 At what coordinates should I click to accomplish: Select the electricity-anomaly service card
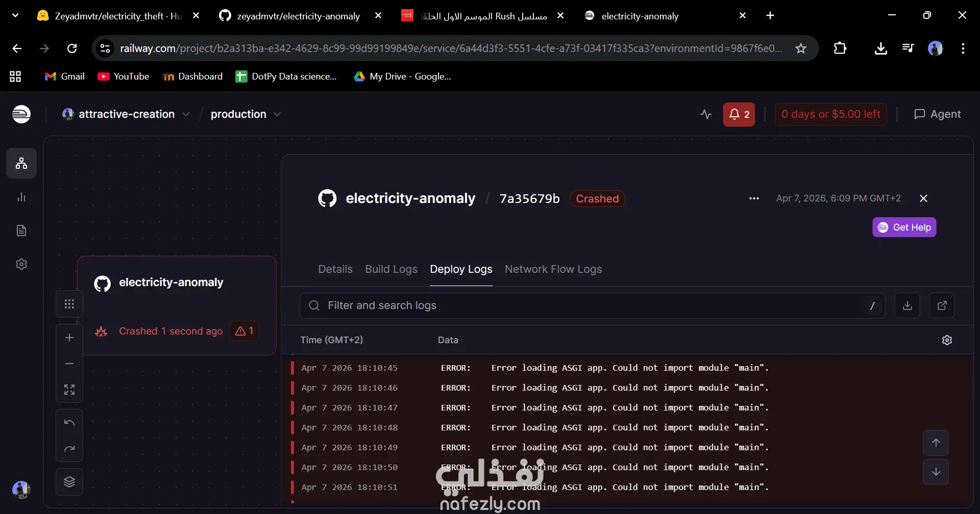177,305
